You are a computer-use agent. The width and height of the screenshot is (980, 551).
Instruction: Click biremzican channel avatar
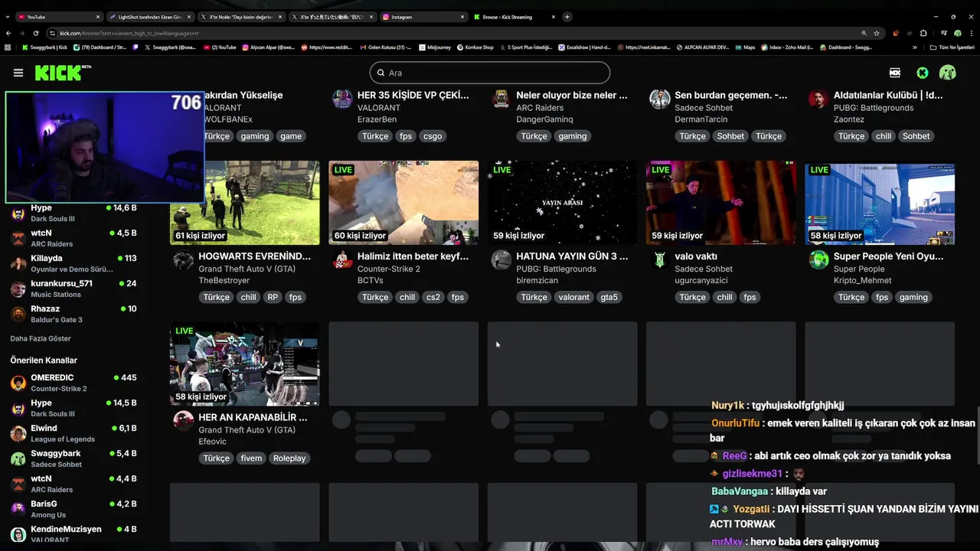[501, 260]
